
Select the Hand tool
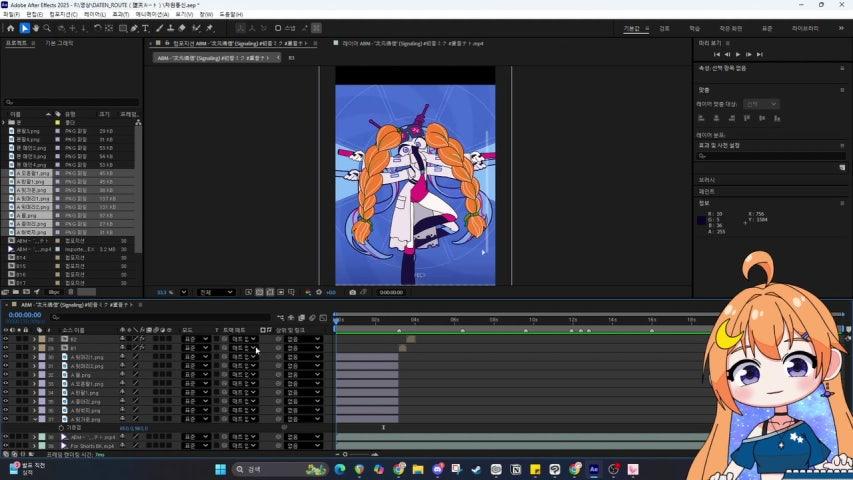point(37,28)
